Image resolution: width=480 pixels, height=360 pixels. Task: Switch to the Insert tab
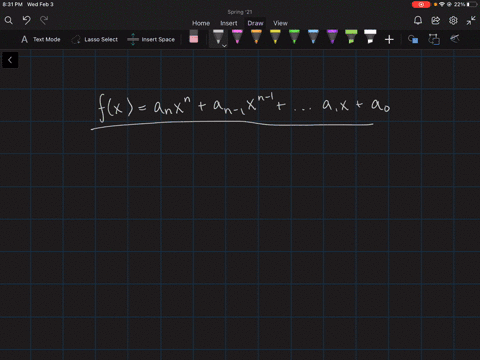click(229, 23)
